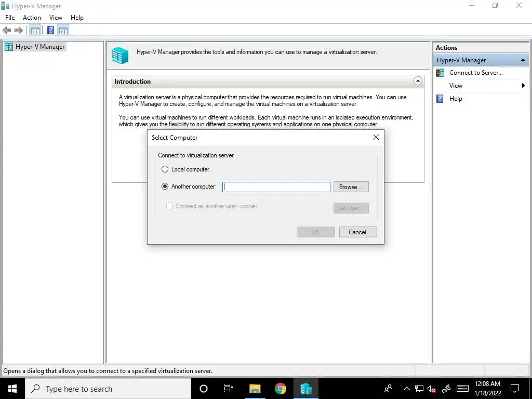Select the Local computer radio button
The height and width of the screenshot is (399, 532).
[165, 169]
